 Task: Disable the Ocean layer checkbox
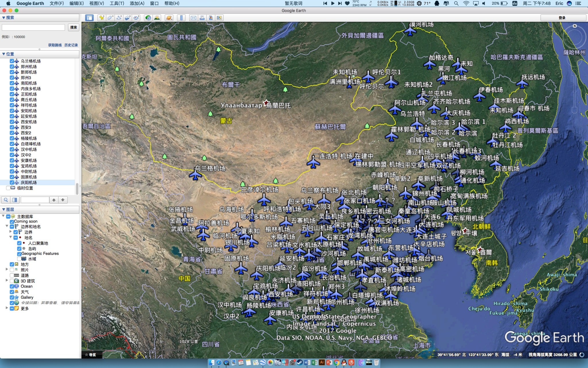[12, 286]
